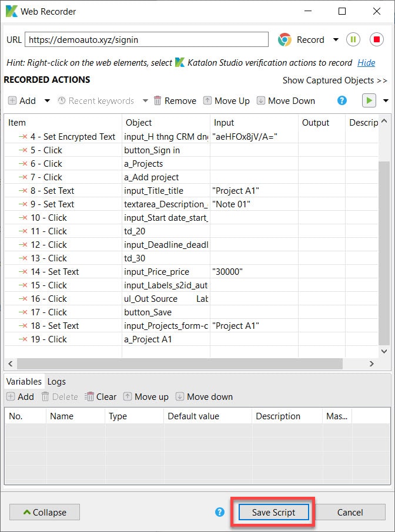Viewport: 395px width, 532px height.
Task: Click the Default value column header
Action: point(207,416)
